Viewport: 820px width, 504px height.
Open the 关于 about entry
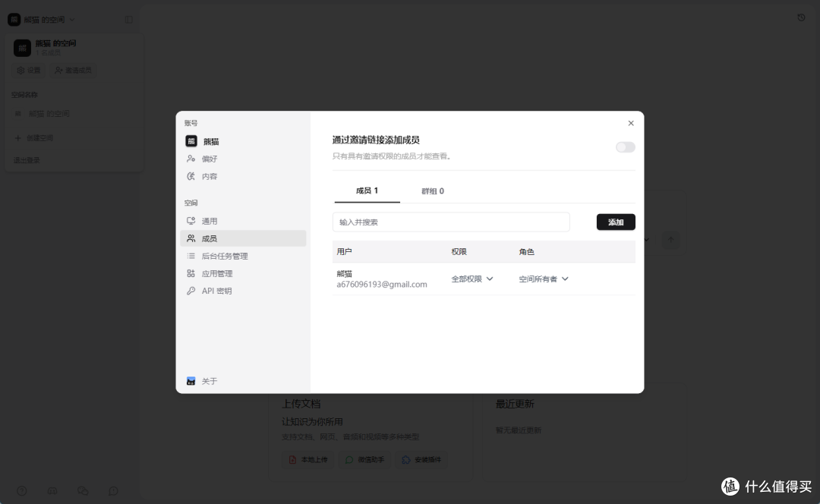[243, 381]
